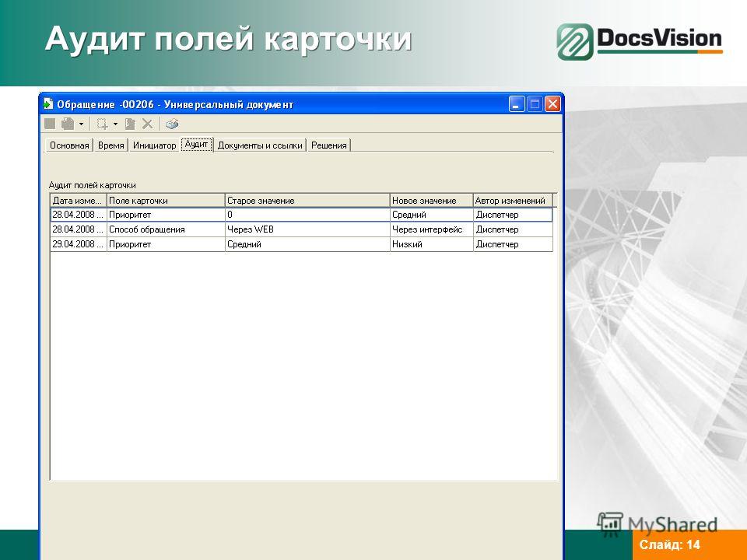
Task: Click the print icon in the toolbar
Action: click(172, 124)
